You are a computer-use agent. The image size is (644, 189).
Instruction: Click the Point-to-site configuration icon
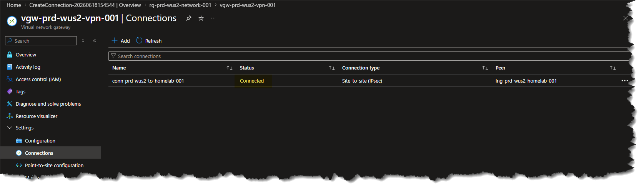19,165
